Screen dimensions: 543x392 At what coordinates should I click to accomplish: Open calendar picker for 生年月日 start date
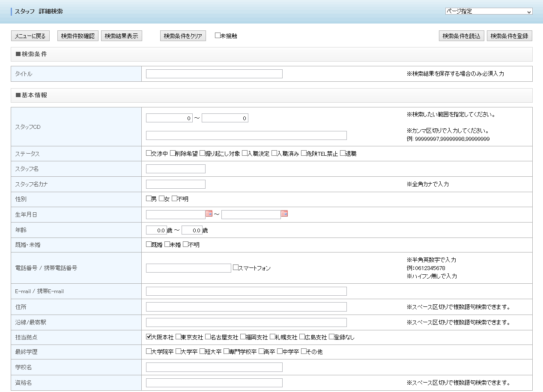tap(209, 214)
